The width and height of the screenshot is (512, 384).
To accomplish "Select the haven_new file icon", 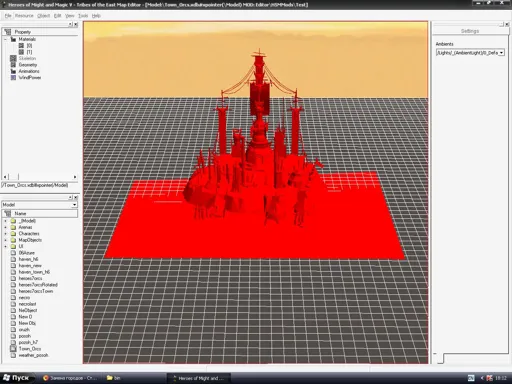I will [x=13, y=266].
